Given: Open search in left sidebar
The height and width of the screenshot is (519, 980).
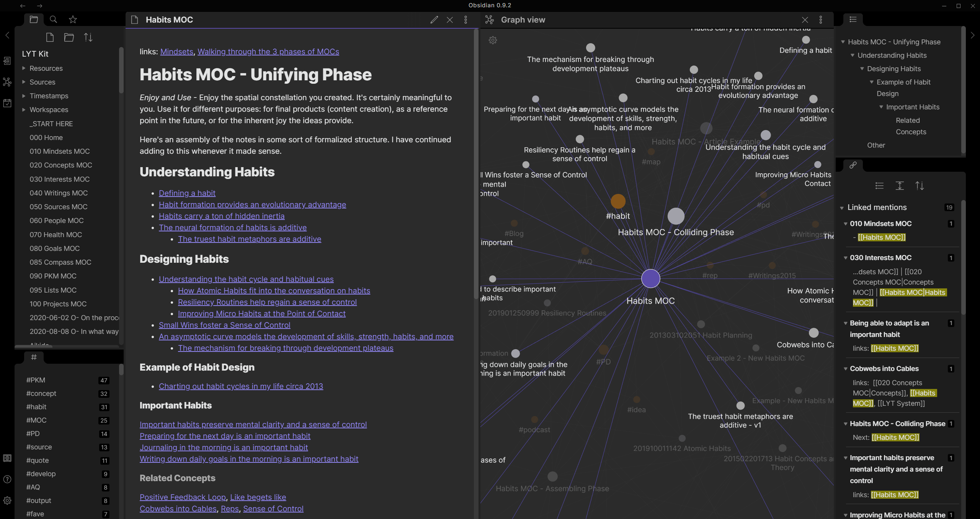Looking at the screenshot, I should pyautogui.click(x=53, y=19).
